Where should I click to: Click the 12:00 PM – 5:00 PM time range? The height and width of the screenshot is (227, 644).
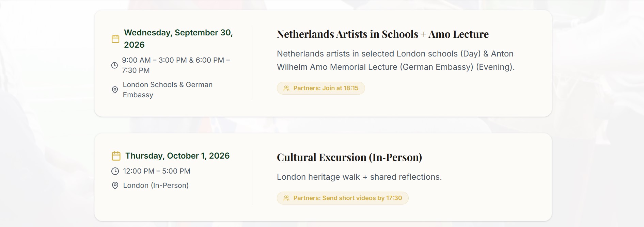click(157, 171)
